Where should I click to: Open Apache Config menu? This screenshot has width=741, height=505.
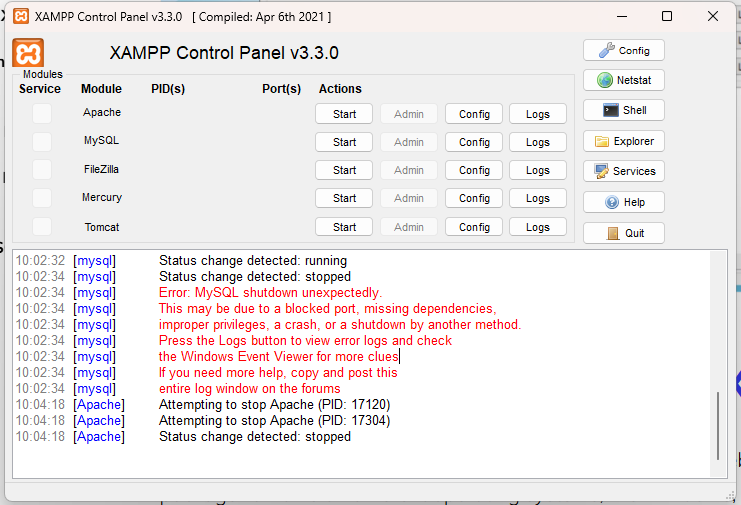[474, 114]
